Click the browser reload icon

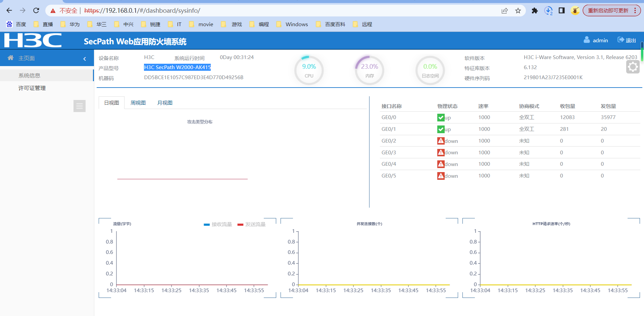(36, 11)
